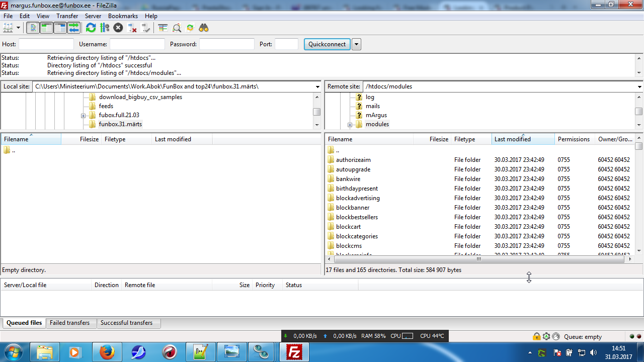Search for files with binoculars icon
This screenshot has height=362, width=644.
pyautogui.click(x=204, y=28)
